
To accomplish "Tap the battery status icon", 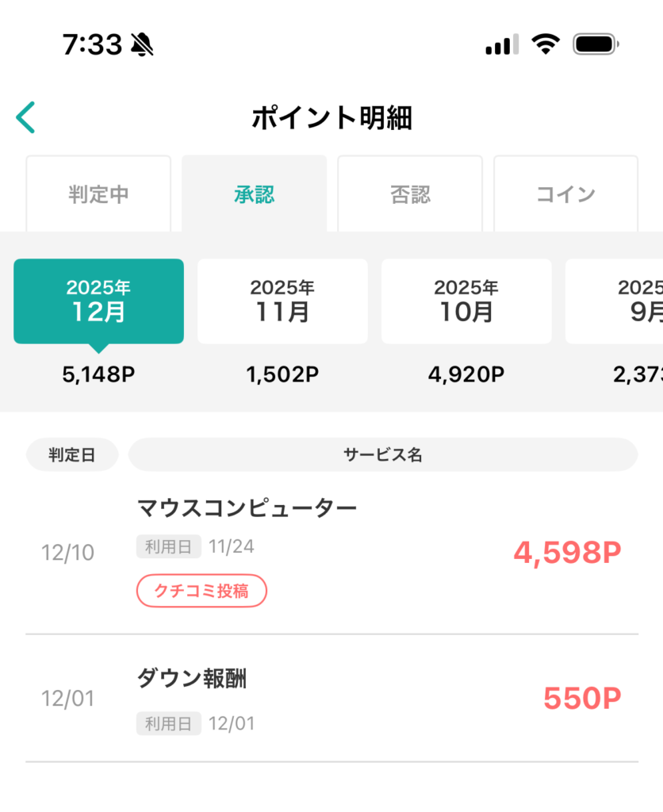I will click(x=596, y=44).
